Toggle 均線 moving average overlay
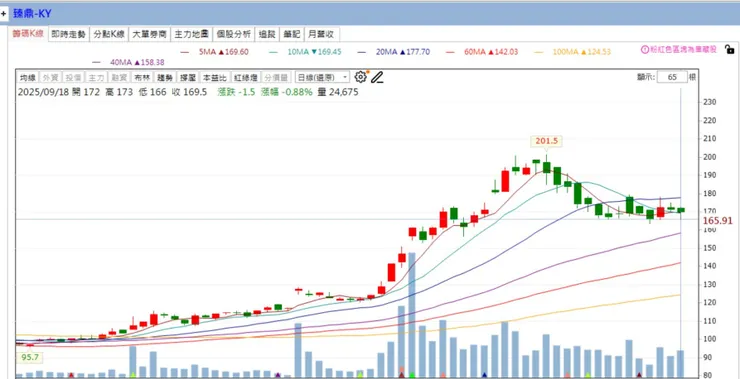Viewport: 740px width, 379px height. 28,77
